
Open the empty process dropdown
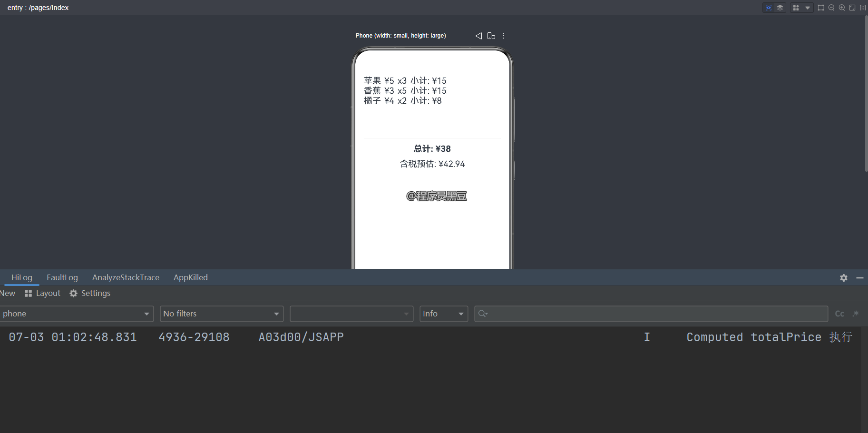tap(351, 314)
